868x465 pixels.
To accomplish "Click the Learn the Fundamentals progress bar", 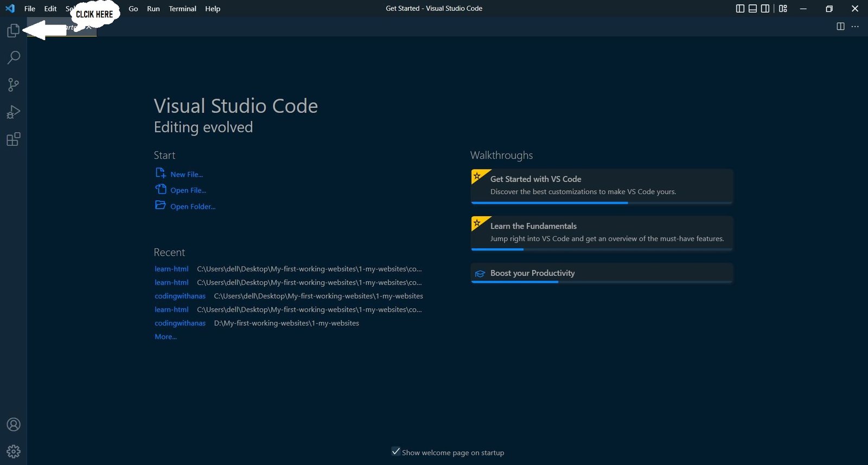I will [602, 249].
